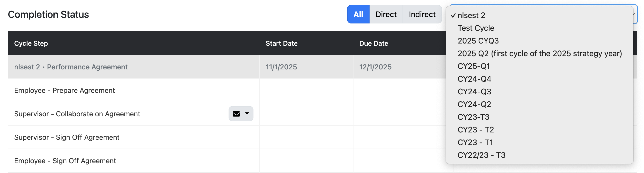This screenshot has height=173, width=644.
Task: Click the nlsest 2 Performance Agreement header row
Action: [x=71, y=67]
